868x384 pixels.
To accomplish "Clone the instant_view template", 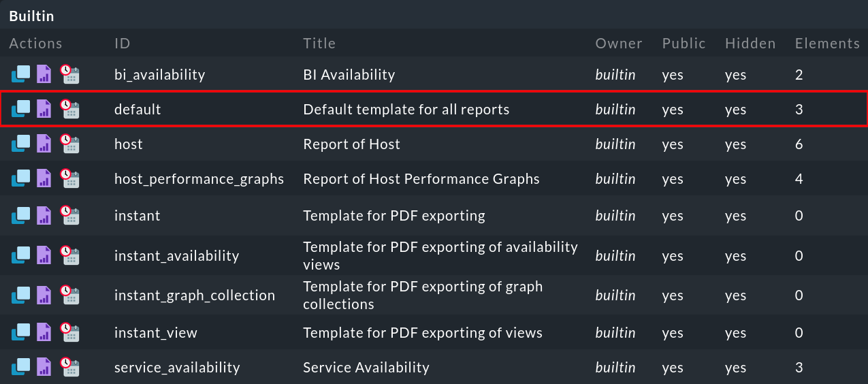I will click(x=21, y=332).
